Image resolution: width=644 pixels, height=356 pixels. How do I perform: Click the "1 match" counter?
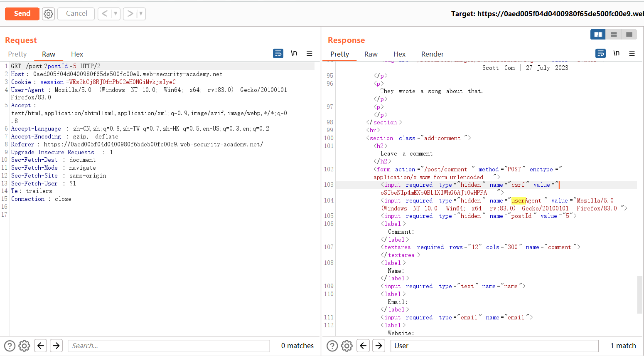pos(623,346)
